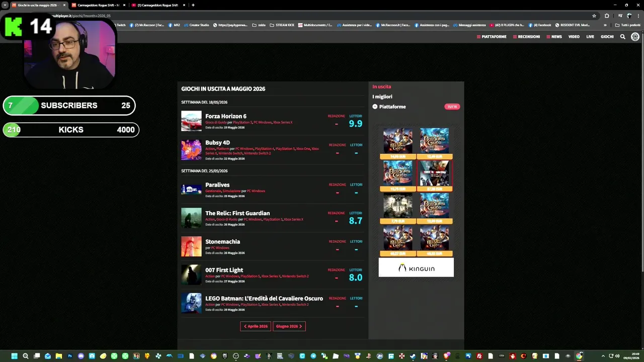
Task: Open the 'In uscita' sidebar link
Action: [x=382, y=86]
